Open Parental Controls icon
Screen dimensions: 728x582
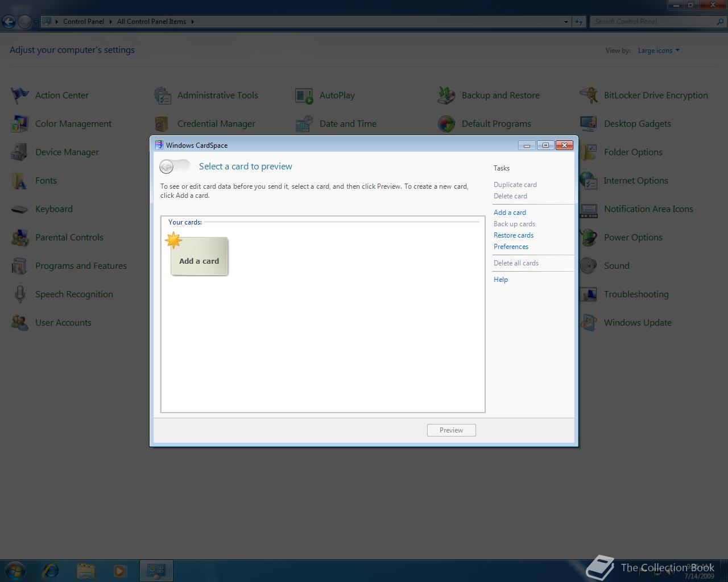tap(20, 238)
